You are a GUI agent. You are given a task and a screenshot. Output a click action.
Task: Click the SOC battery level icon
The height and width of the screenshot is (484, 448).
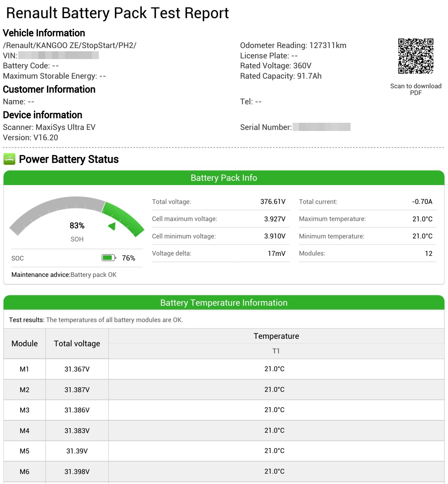pos(109,258)
